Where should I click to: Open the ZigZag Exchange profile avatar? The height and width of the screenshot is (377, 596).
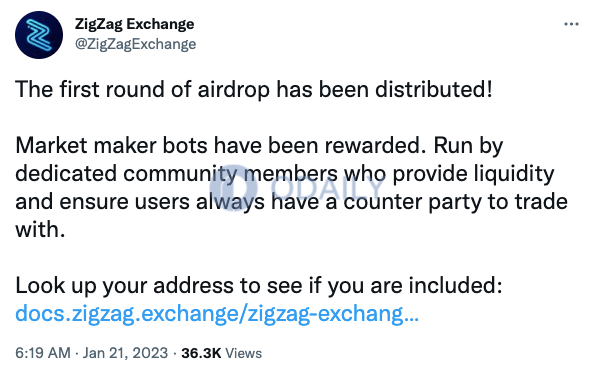pyautogui.click(x=39, y=35)
